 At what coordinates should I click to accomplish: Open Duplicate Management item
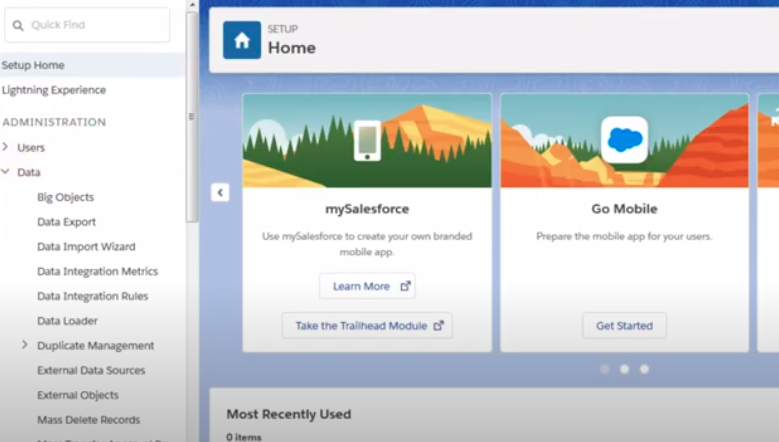point(95,346)
